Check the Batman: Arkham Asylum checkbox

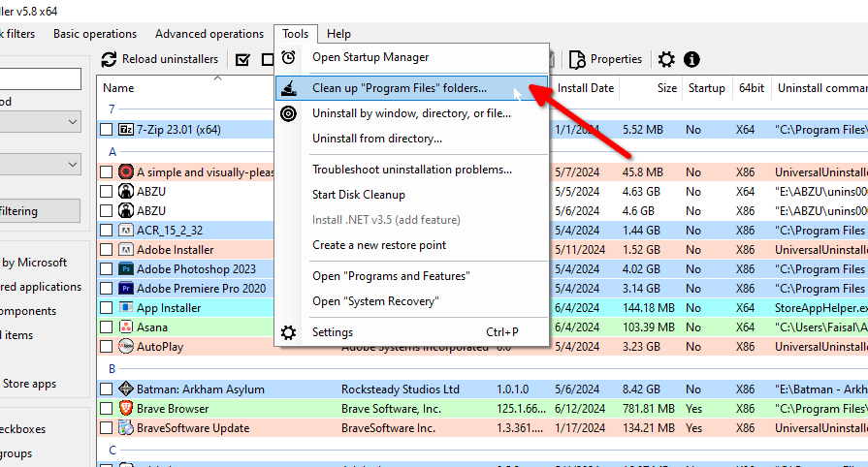point(107,389)
